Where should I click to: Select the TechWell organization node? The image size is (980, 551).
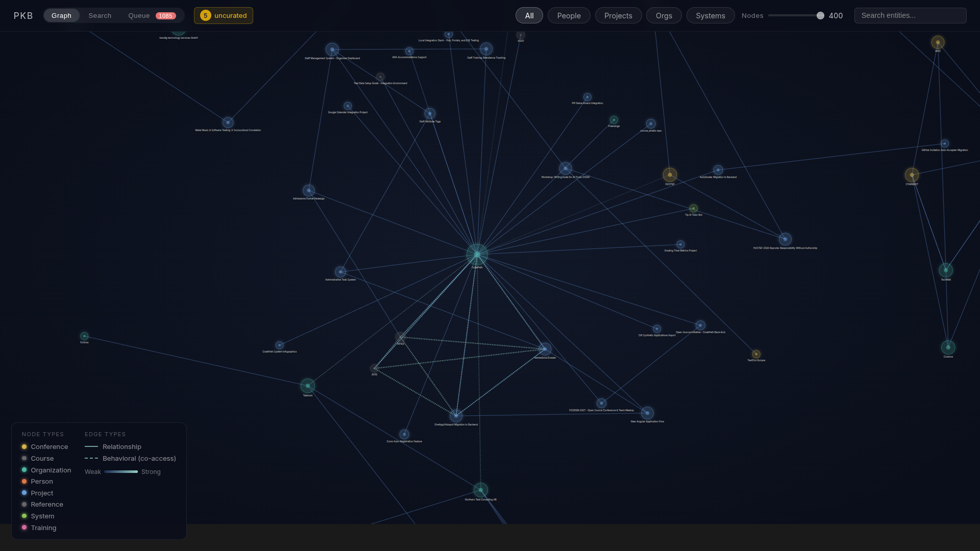click(x=946, y=270)
